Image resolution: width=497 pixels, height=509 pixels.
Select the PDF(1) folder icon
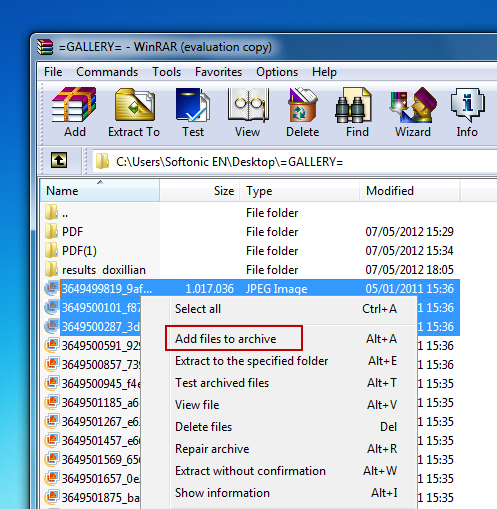point(51,250)
